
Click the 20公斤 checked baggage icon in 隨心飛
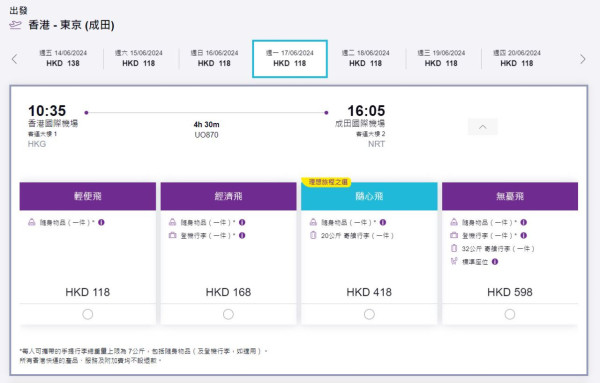click(x=313, y=235)
